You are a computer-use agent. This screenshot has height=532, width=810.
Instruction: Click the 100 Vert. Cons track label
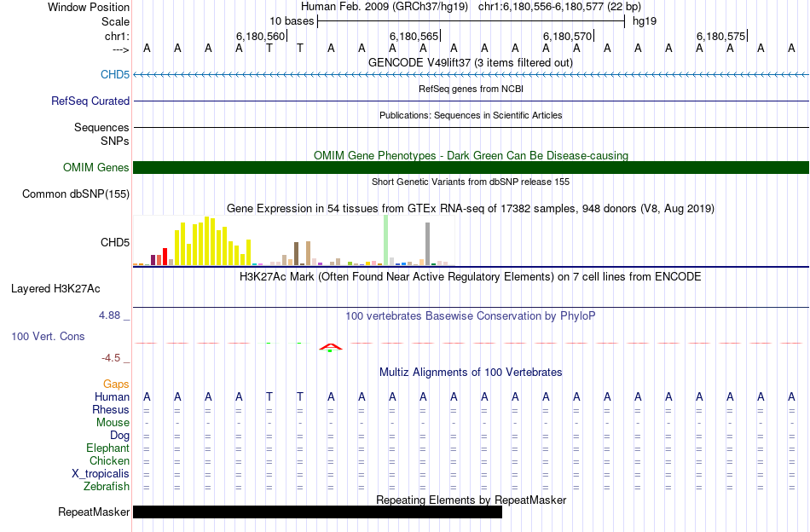click(48, 336)
